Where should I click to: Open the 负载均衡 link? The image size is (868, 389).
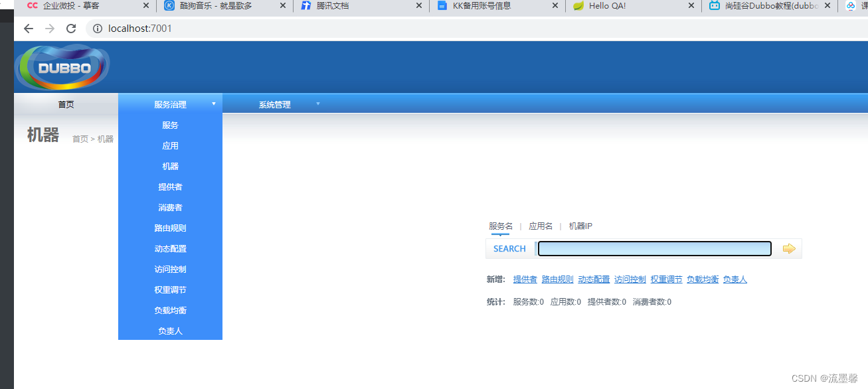click(703, 279)
